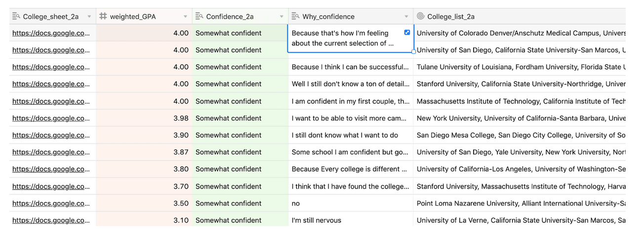Select the cell "Well I still don't know a ton of detail"
The height and width of the screenshot is (235, 644).
(351, 84)
